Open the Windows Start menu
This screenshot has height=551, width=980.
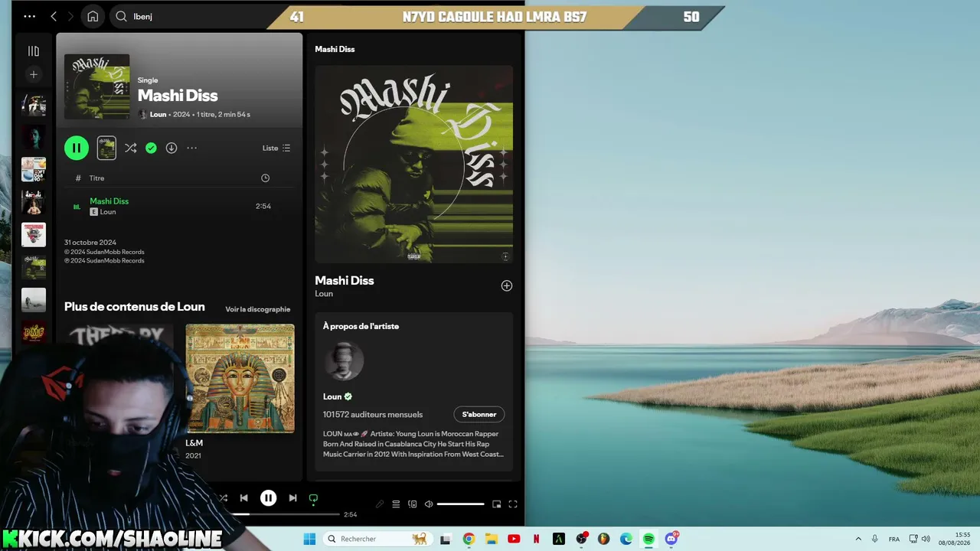(309, 539)
